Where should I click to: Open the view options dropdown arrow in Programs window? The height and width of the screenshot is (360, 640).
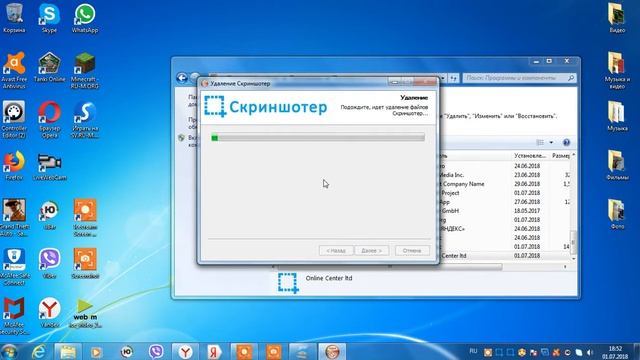[551, 142]
